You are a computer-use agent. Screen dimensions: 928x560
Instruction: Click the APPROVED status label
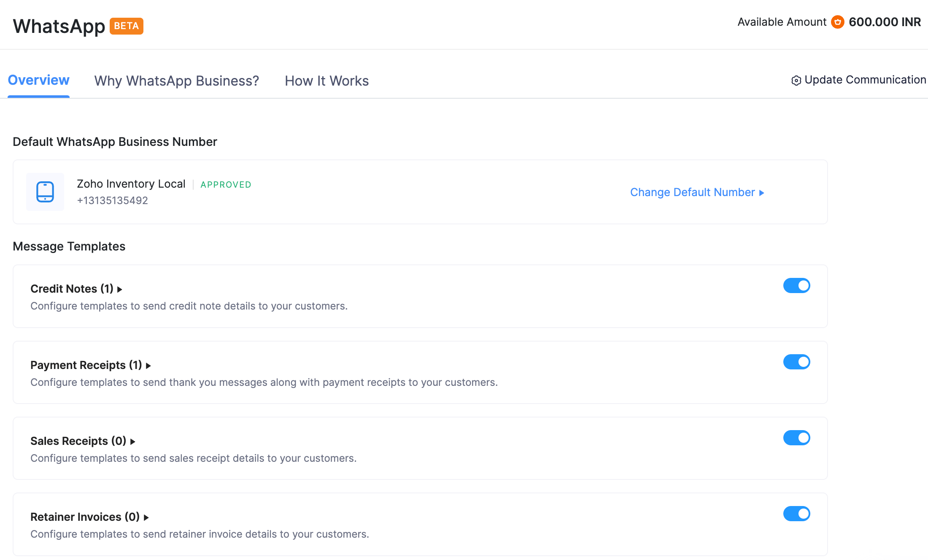pos(226,184)
